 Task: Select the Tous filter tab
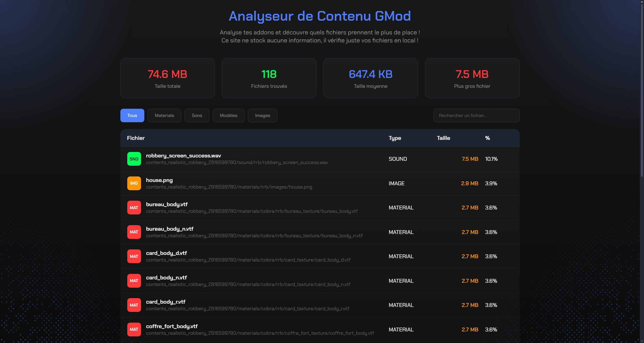132,115
